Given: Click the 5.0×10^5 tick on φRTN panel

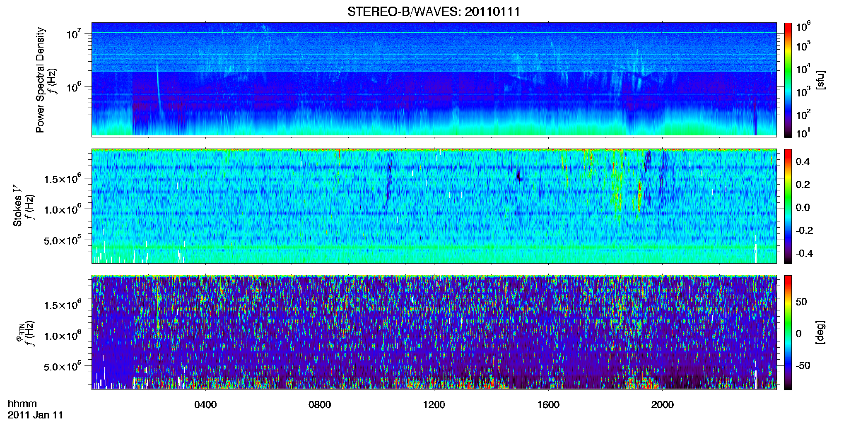Looking at the screenshot, I should [63, 366].
